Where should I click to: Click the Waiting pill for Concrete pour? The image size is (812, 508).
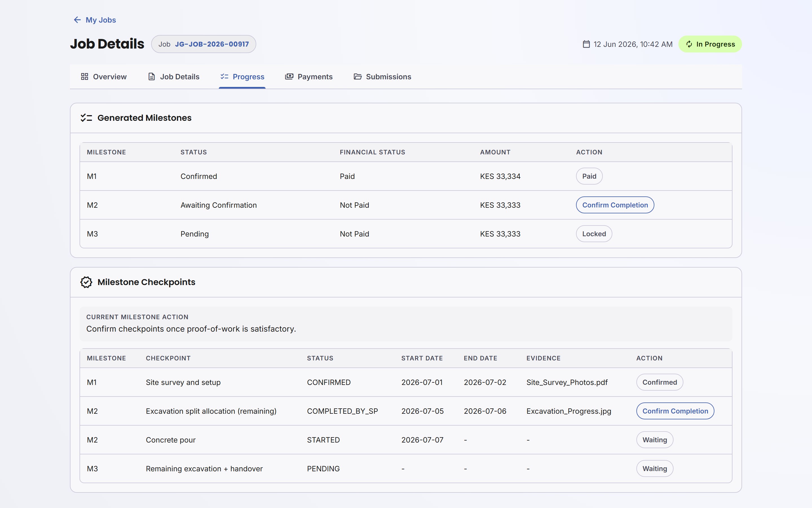coord(655,440)
